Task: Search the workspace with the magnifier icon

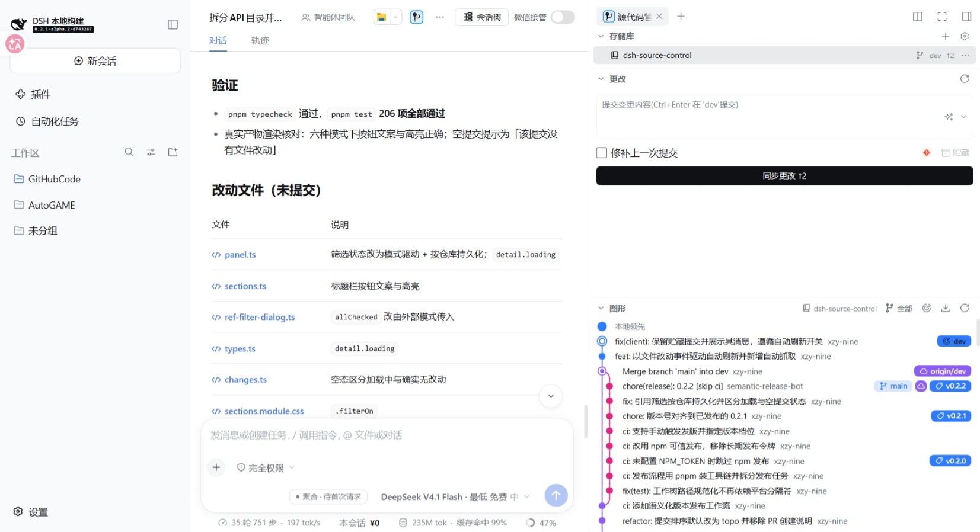Action: tap(129, 152)
